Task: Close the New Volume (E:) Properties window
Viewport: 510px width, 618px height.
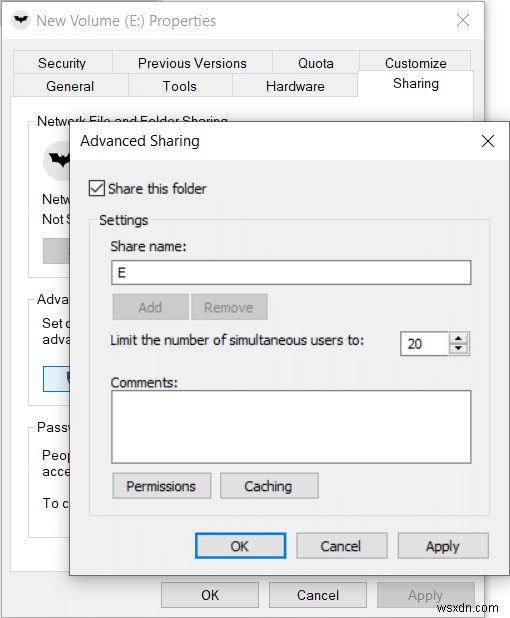Action: 463,20
